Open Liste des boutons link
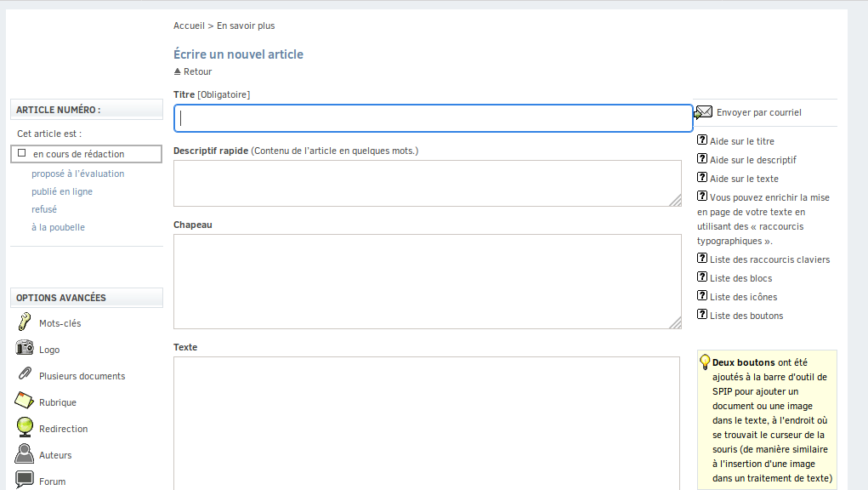868x490 pixels. pos(746,316)
